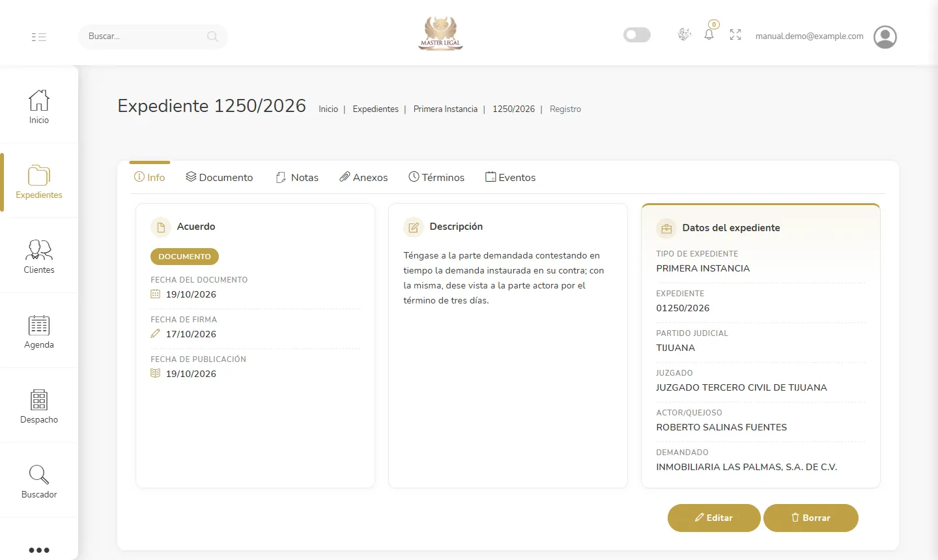Click ROBERTO SALINAS FUENTES text
This screenshot has height=560, width=938.
(x=721, y=427)
